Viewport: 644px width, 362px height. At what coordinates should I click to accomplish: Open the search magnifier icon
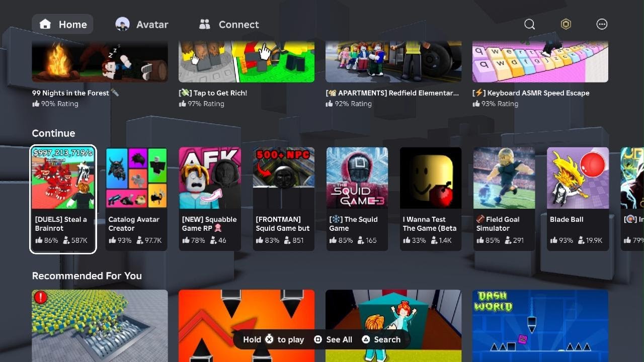[530, 24]
